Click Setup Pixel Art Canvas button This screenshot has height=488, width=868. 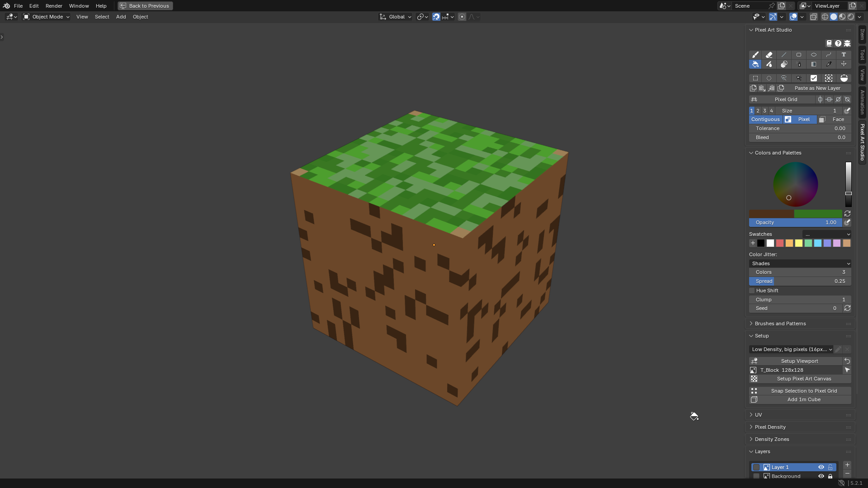click(800, 379)
